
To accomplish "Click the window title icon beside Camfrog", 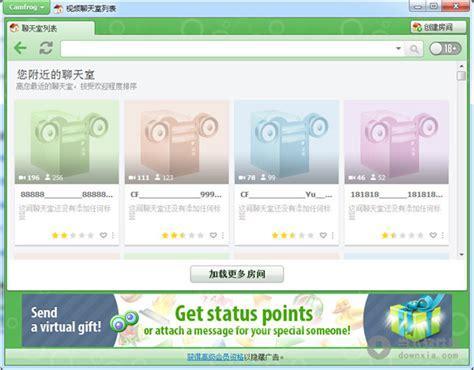I will (58, 9).
